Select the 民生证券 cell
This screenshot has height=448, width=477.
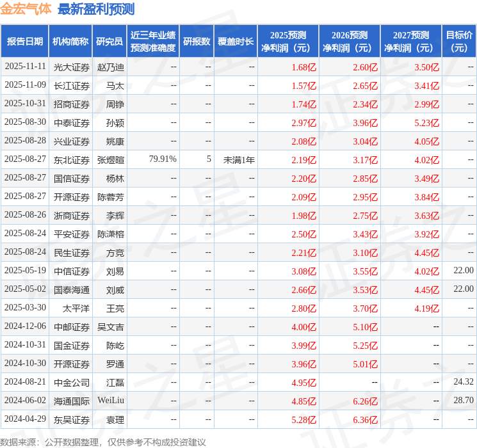72,253
